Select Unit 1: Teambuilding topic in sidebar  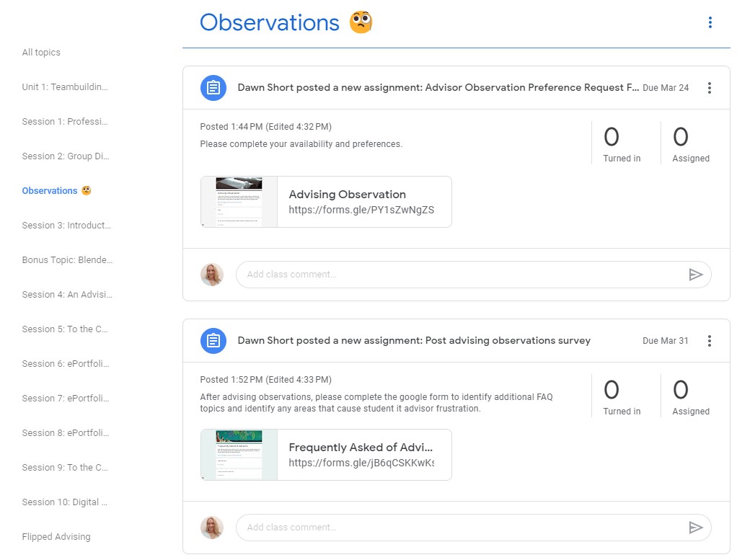pos(65,87)
